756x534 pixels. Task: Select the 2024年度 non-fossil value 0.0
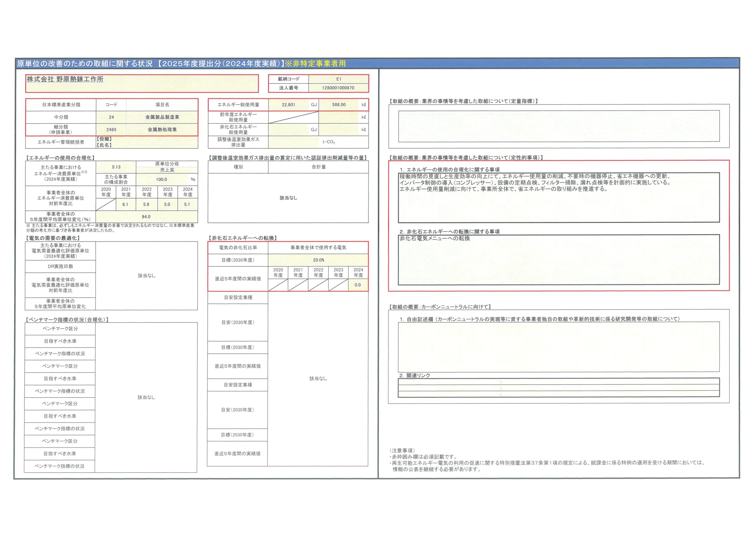358,285
